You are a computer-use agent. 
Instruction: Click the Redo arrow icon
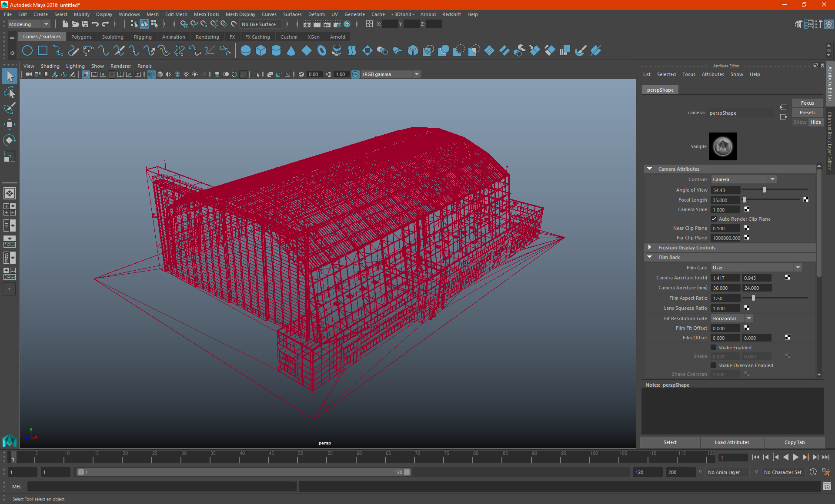106,24
